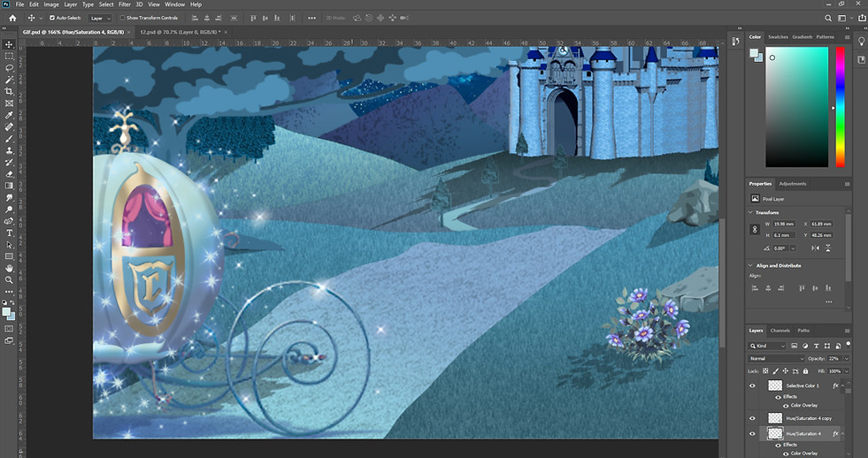Select the Gradient tool
This screenshot has height=458, width=868.
point(9,186)
